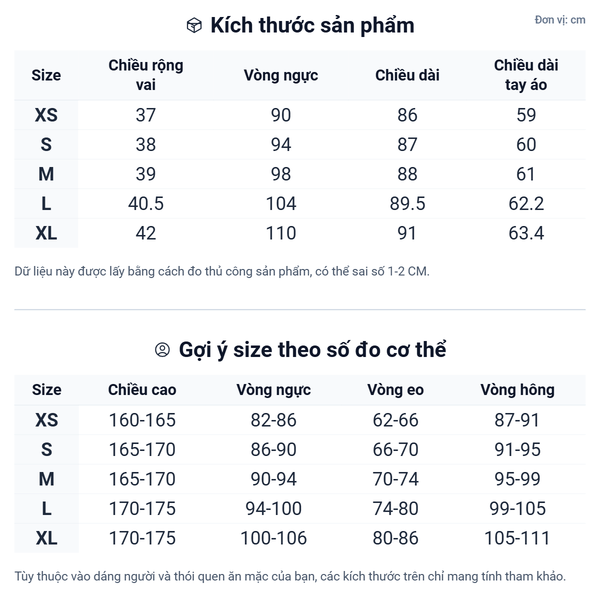Click the hip range 105-111
Image resolution: width=600 pixels, height=600 pixels.
[x=517, y=539]
